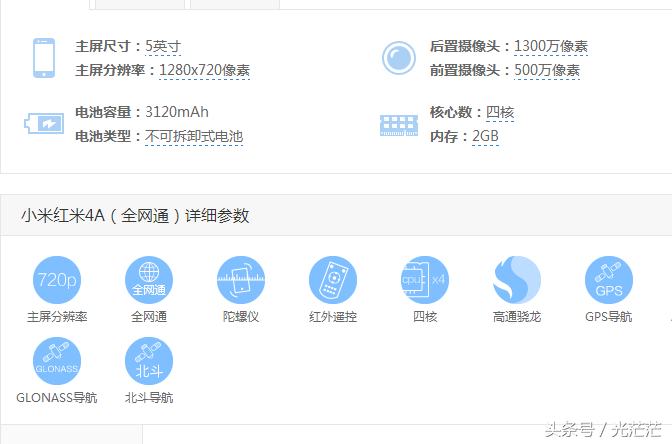The height and width of the screenshot is (444, 672).
Task: Click the 陀螺仪 gyroscope icon
Action: (241, 280)
